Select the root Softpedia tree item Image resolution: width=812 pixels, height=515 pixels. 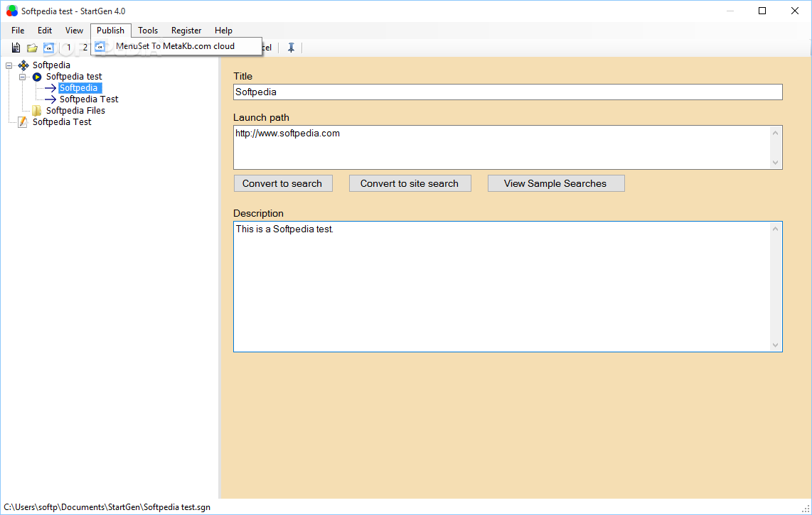51,65
